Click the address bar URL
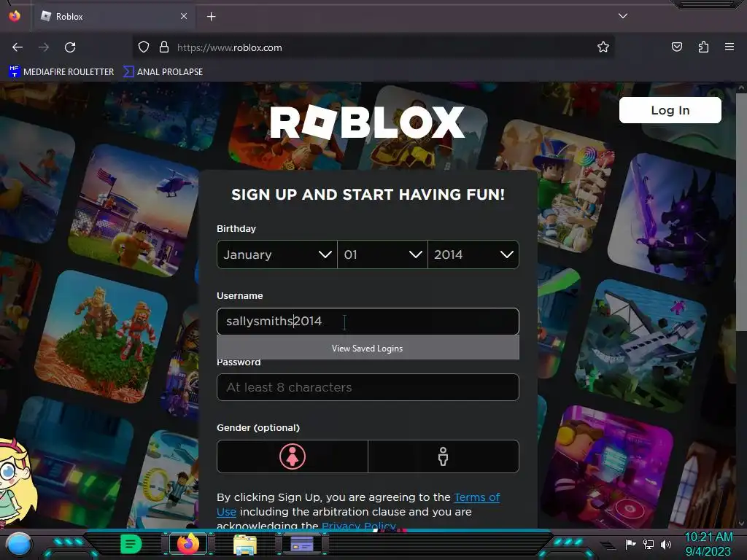Image resolution: width=747 pixels, height=560 pixels. point(230,47)
